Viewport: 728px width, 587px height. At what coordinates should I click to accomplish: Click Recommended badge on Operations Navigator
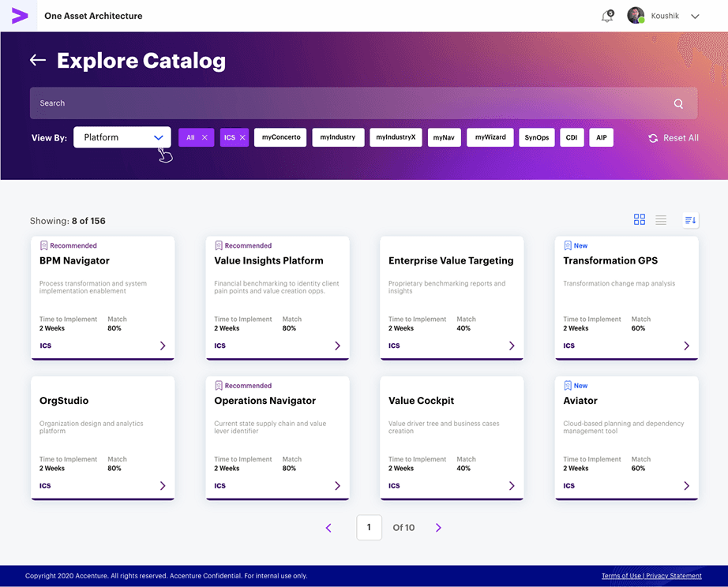click(x=243, y=386)
